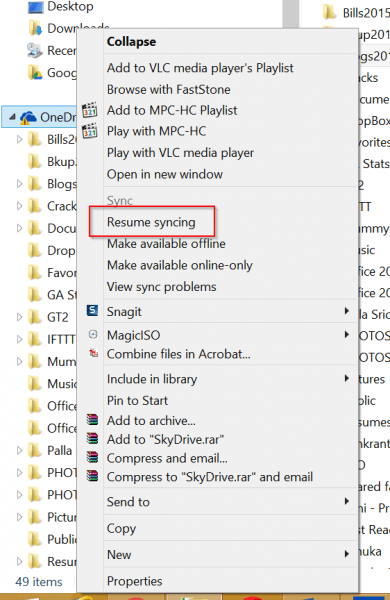Select Add to MPC-HC Playlist
390x600 pixels.
pyautogui.click(x=172, y=110)
